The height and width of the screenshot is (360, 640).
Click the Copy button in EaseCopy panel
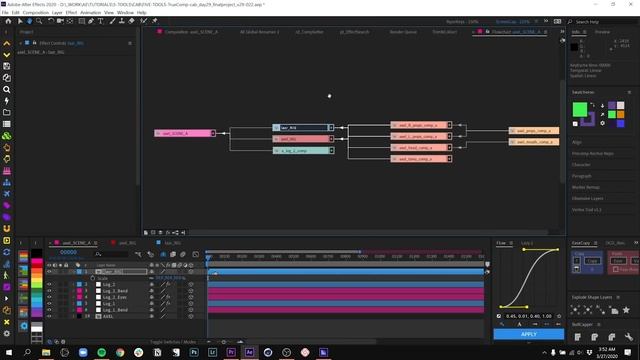(592, 260)
